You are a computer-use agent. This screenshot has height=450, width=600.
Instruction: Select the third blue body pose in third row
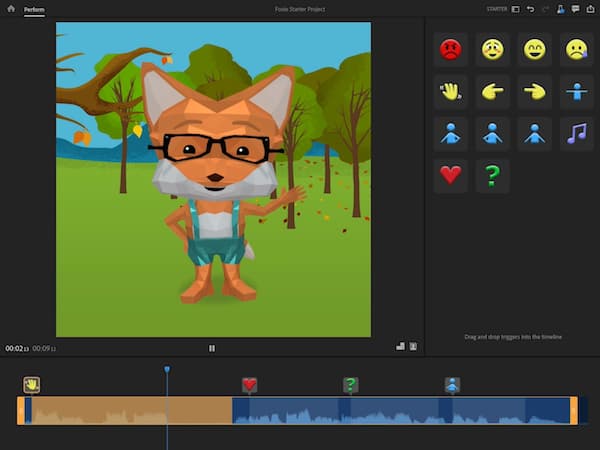535,134
